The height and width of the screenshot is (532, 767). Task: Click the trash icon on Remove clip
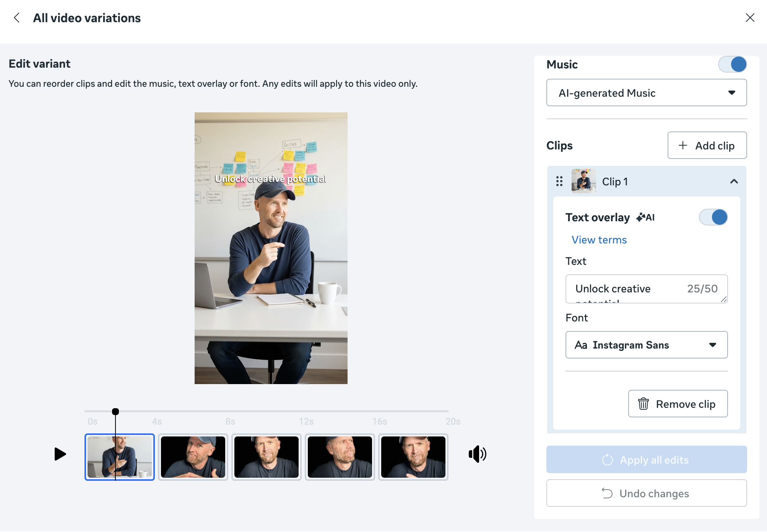click(643, 404)
